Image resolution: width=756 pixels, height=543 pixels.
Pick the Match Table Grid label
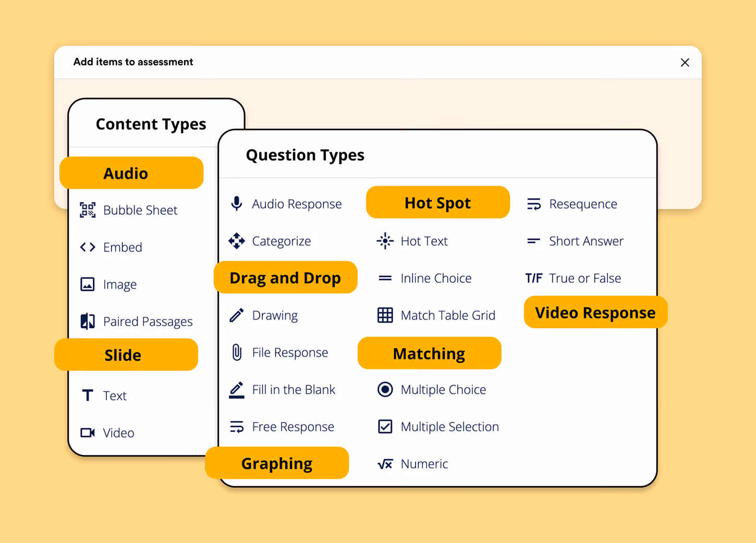[x=448, y=315]
